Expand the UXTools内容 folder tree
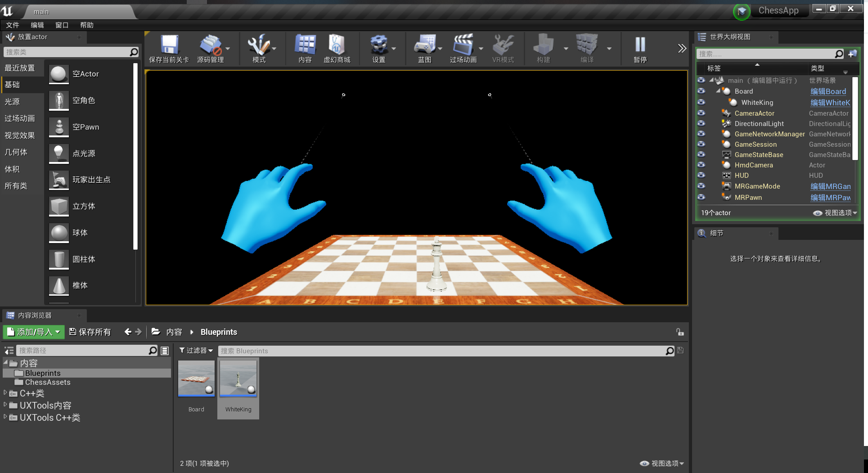 pos(5,405)
